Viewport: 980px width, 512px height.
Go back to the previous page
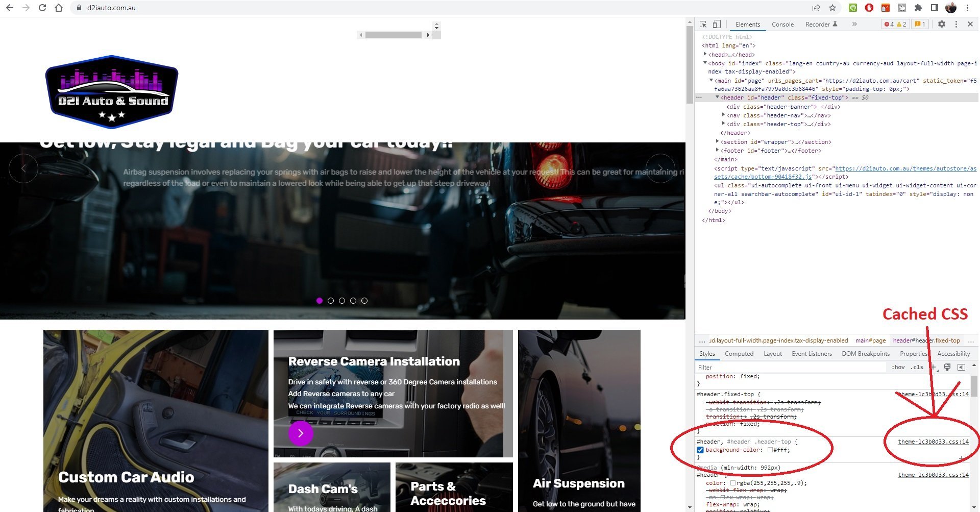[x=9, y=8]
